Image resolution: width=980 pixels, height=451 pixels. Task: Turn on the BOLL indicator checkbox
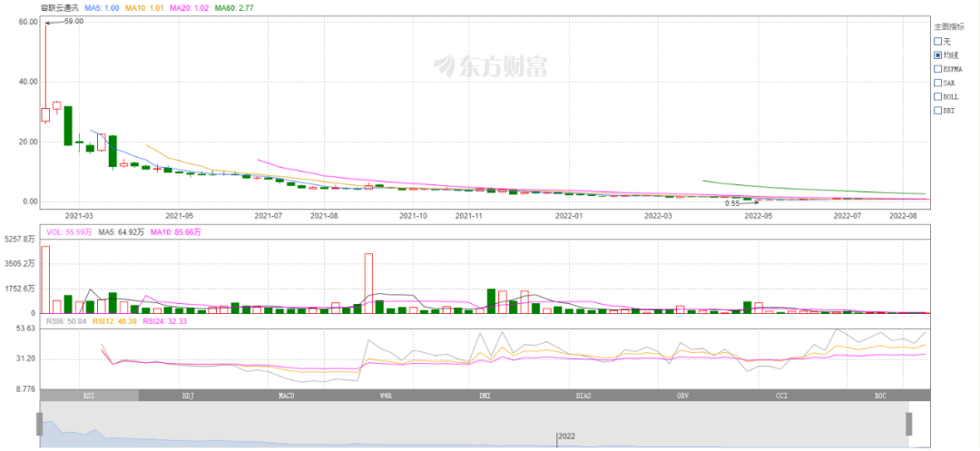tap(938, 96)
